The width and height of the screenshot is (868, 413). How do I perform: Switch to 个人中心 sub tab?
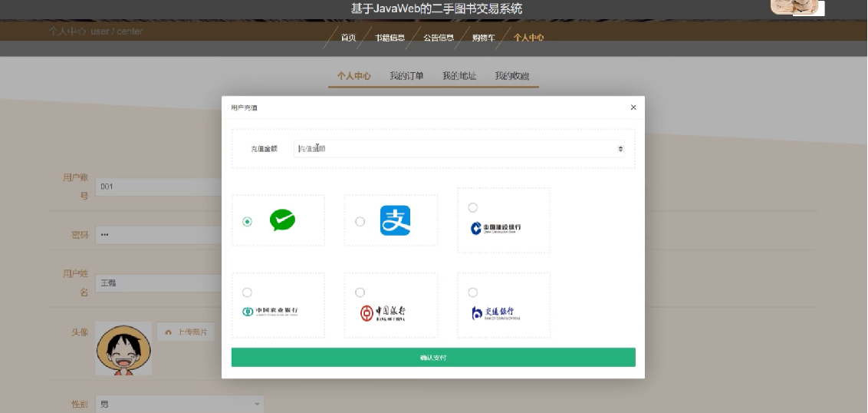coord(353,76)
